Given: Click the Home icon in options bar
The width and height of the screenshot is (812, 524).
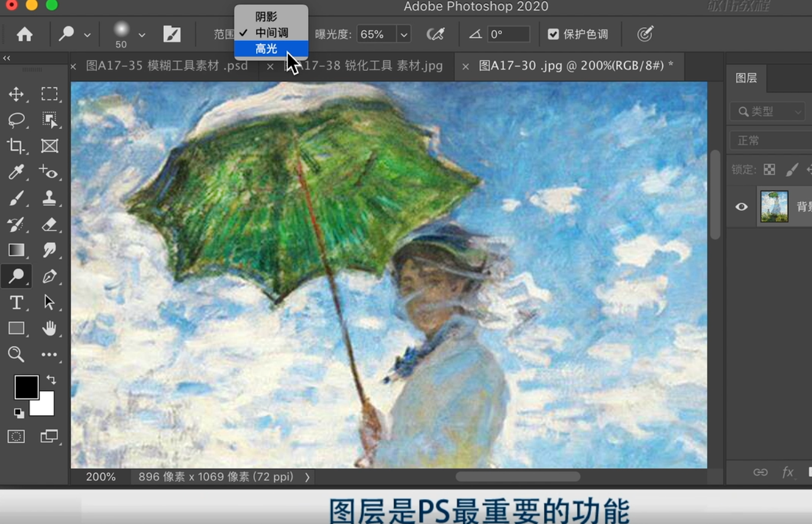Looking at the screenshot, I should (25, 34).
